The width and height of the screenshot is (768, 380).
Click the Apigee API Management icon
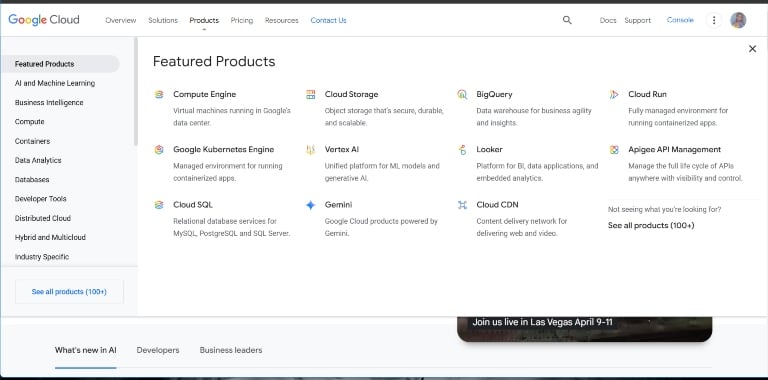pyautogui.click(x=614, y=150)
